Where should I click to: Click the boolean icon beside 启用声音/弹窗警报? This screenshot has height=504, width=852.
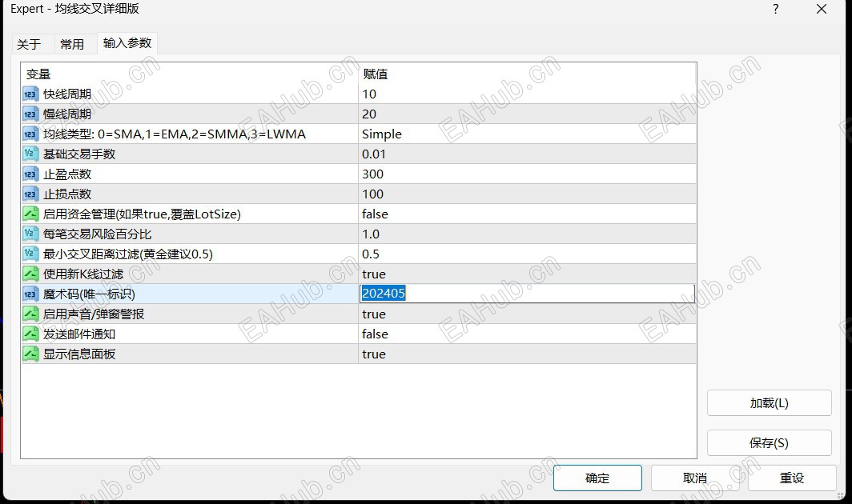tap(30, 314)
